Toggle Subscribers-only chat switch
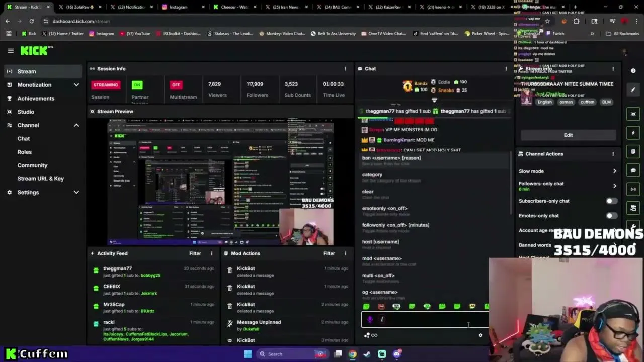Image resolution: width=644 pixels, height=362 pixels. coord(611,201)
